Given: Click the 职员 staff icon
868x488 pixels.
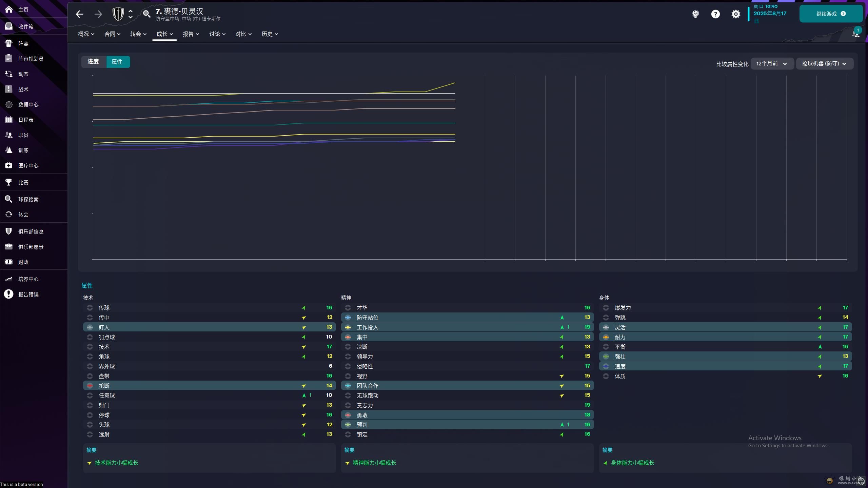Looking at the screenshot, I should tap(9, 135).
